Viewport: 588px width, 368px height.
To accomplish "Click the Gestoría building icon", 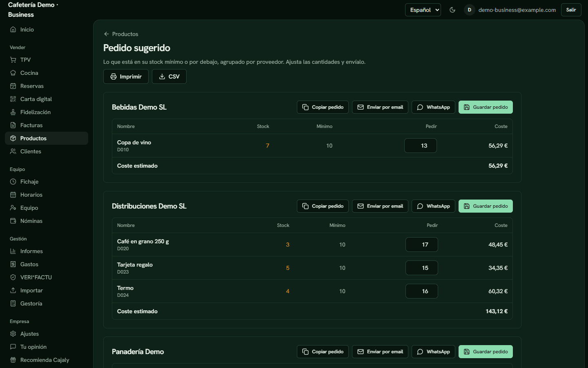I will click(13, 303).
